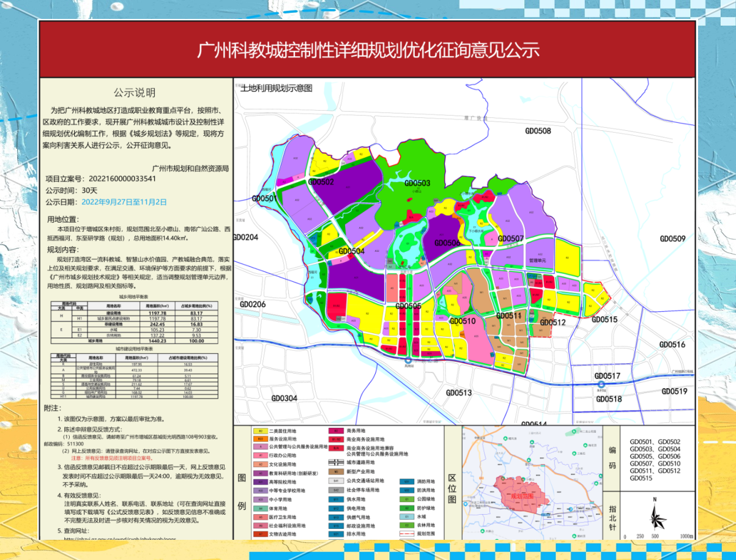
Task: Click the 编码 list entry GD0501、GD0502
Action: point(655,441)
